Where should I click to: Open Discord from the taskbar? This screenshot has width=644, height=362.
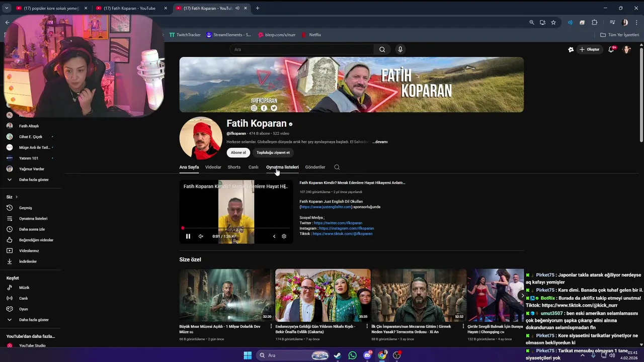pos(367,355)
